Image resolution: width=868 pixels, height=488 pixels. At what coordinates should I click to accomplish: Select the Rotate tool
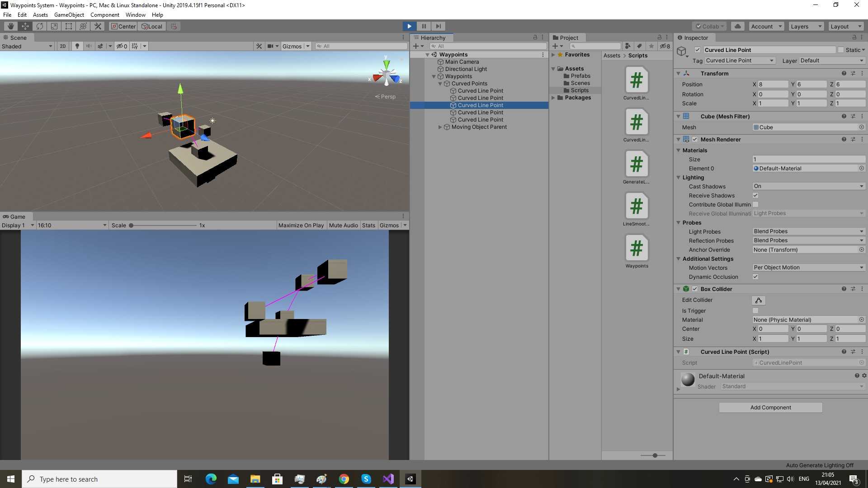pos(40,26)
